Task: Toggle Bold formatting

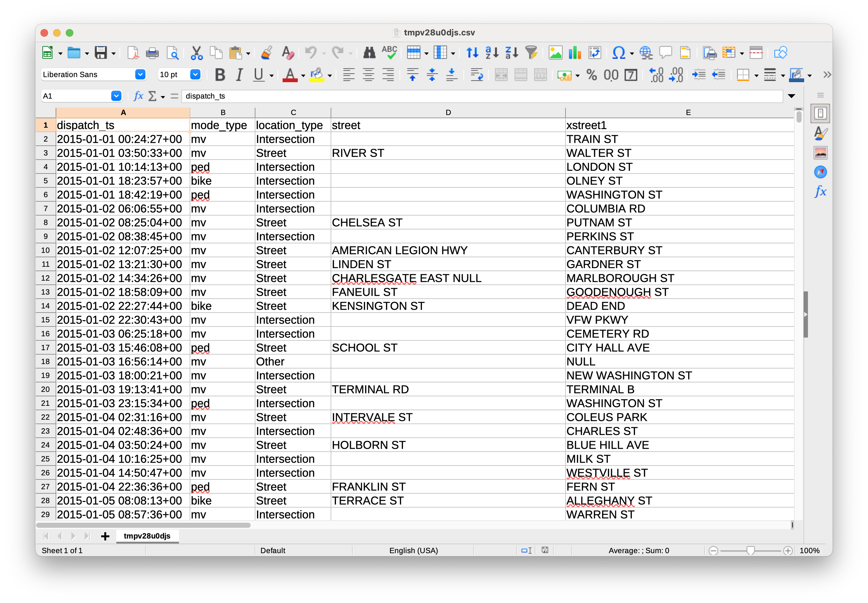Action: tap(220, 75)
